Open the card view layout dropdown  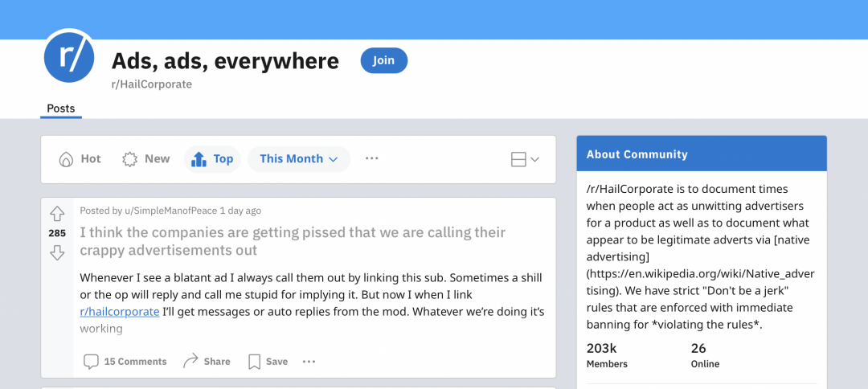525,160
